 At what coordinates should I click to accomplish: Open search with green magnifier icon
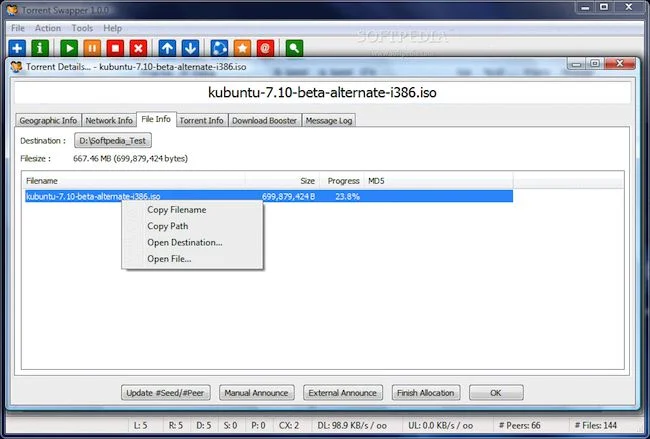coord(294,48)
